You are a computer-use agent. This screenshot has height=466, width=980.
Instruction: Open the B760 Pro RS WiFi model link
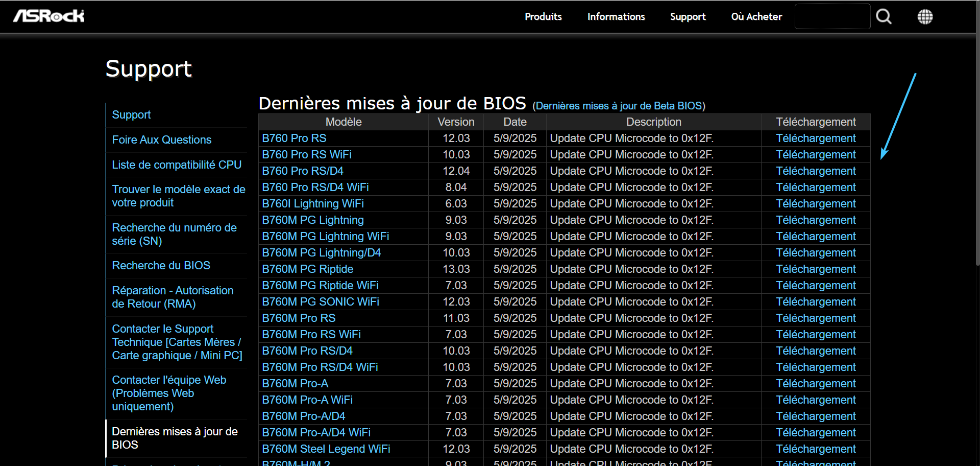(307, 155)
